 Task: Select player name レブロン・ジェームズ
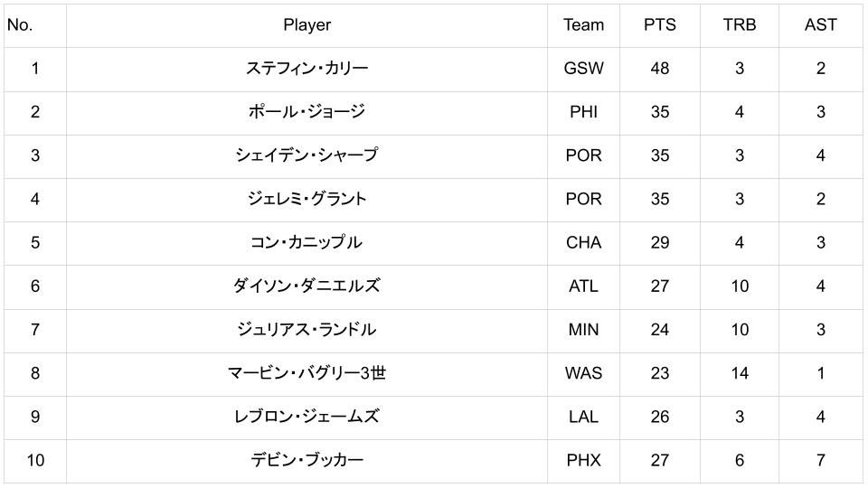point(307,416)
